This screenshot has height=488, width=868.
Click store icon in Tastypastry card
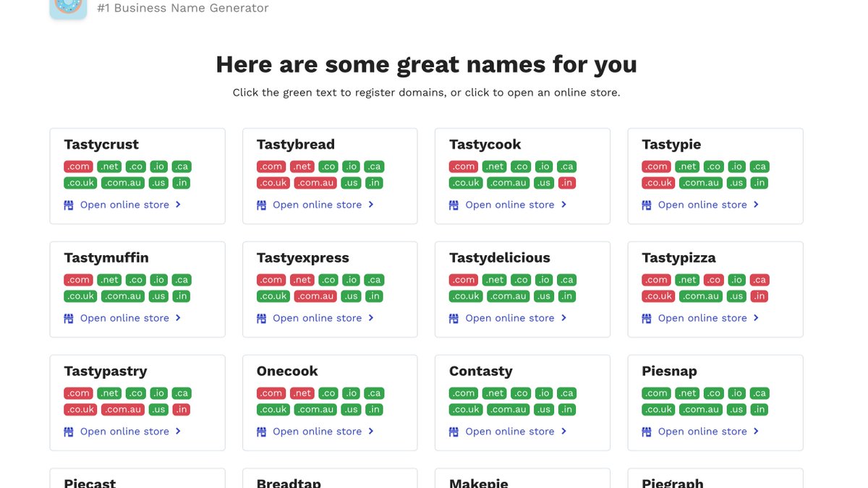69,432
